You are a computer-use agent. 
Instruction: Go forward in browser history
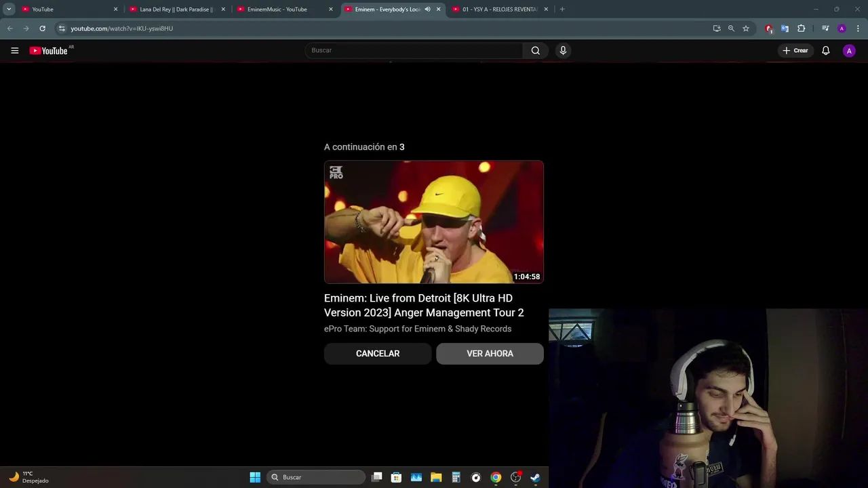click(x=26, y=28)
